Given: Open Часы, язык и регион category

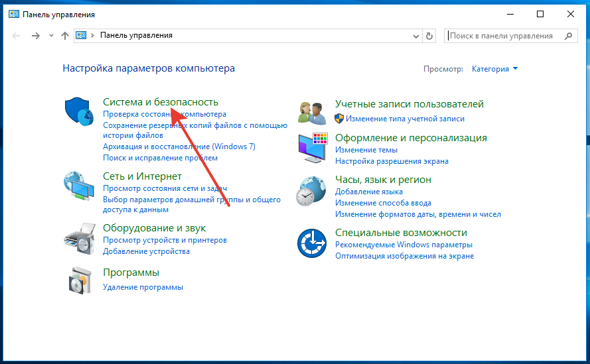Looking at the screenshot, I should 383,180.
